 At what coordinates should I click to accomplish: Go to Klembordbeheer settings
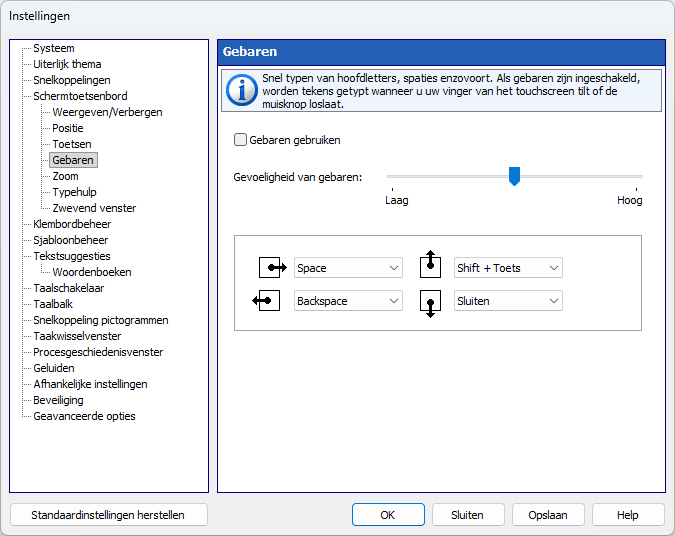[72, 224]
